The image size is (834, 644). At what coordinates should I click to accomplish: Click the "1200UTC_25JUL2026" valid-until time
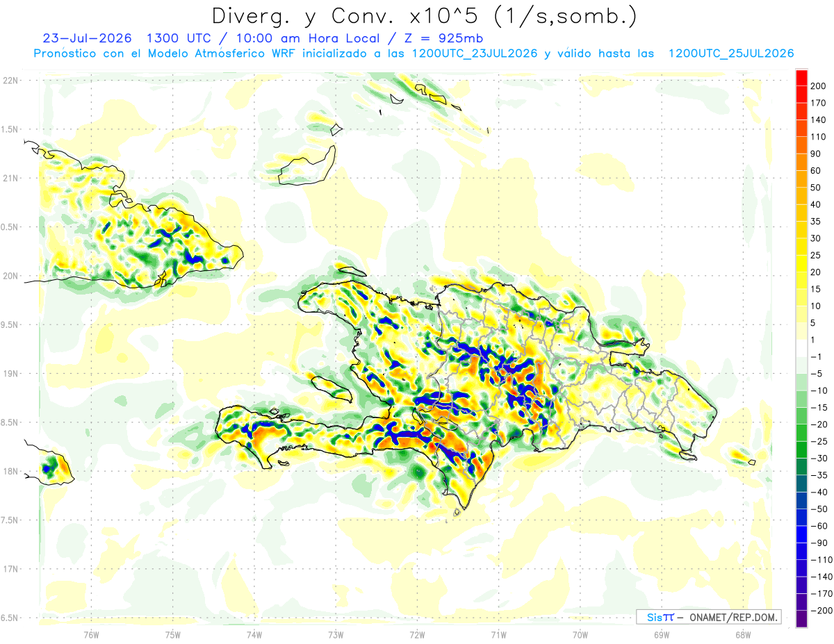[731, 53]
